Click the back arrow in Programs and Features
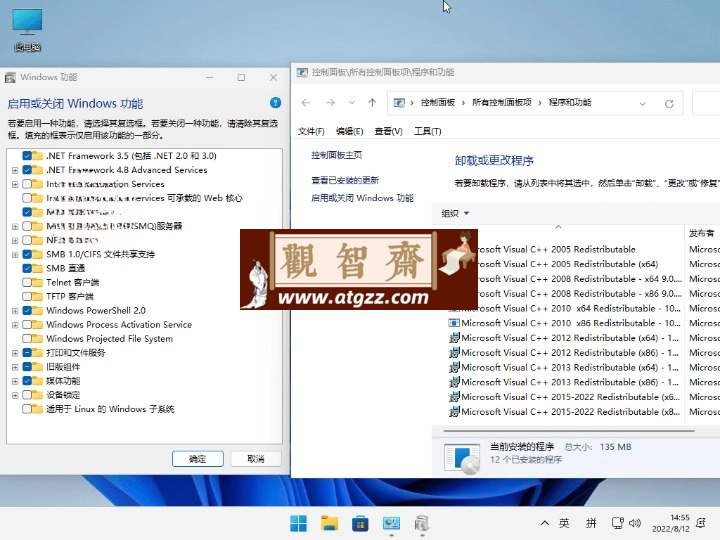 point(306,103)
